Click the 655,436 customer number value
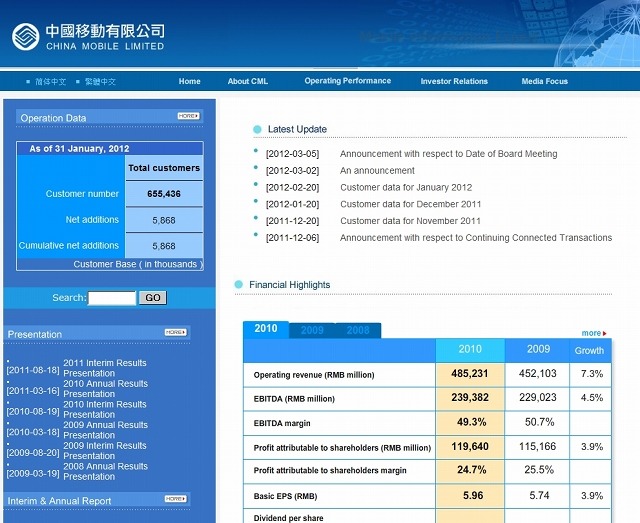640x523 pixels. click(x=164, y=194)
